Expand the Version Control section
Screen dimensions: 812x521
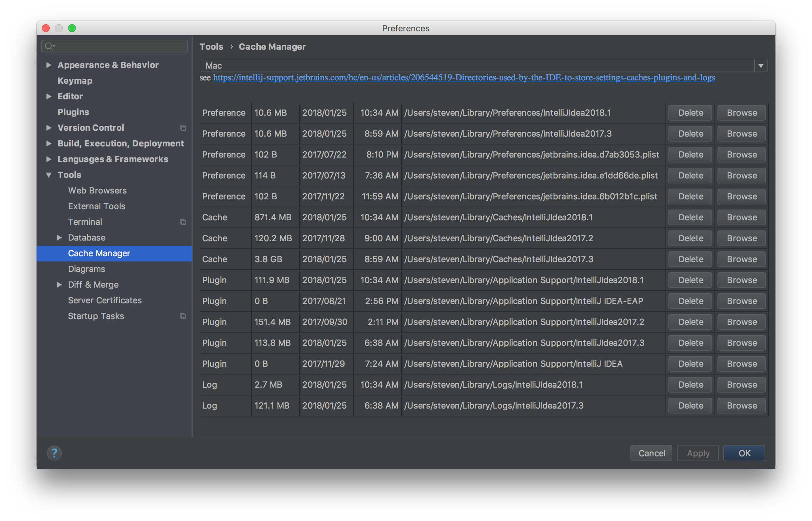coord(49,128)
